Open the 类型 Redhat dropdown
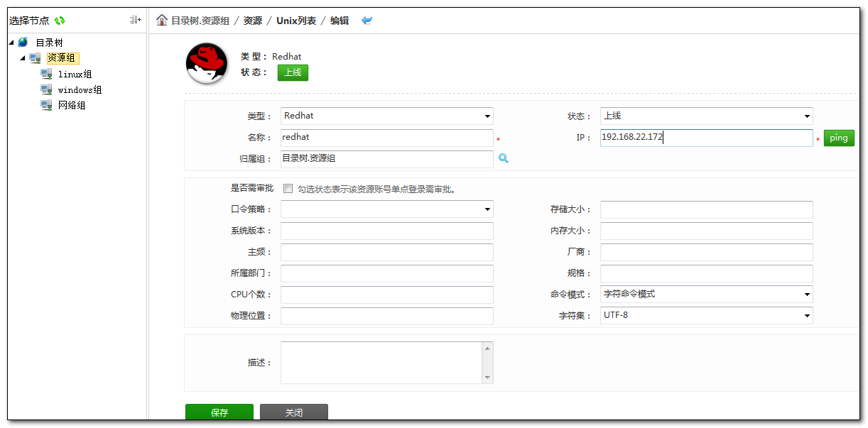The width and height of the screenshot is (868, 428). 386,116
